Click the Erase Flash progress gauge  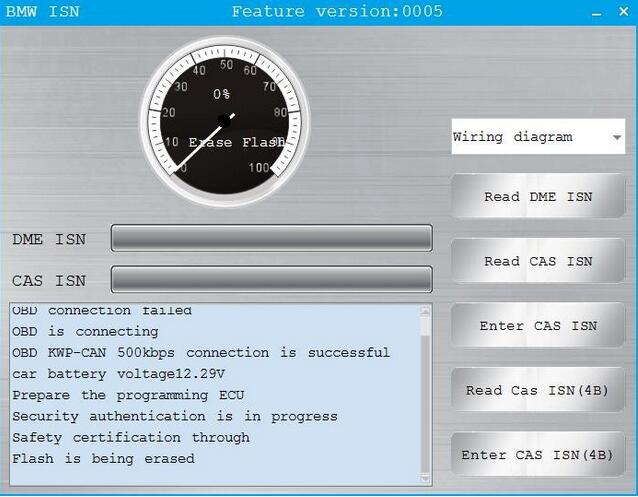tap(224, 121)
